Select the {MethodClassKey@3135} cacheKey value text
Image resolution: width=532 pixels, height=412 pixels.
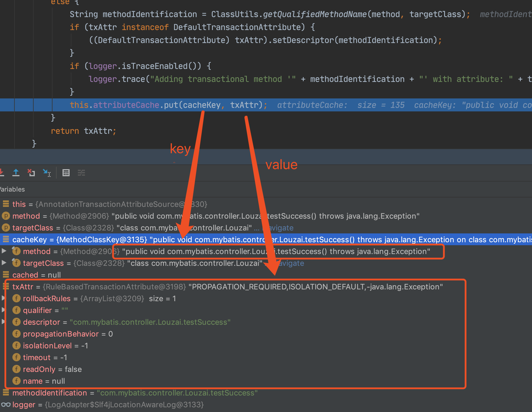[x=102, y=240]
